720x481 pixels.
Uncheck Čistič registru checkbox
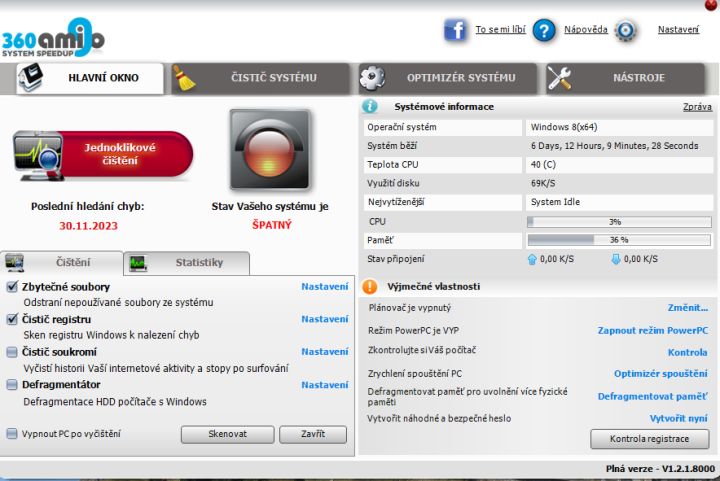coord(12,319)
